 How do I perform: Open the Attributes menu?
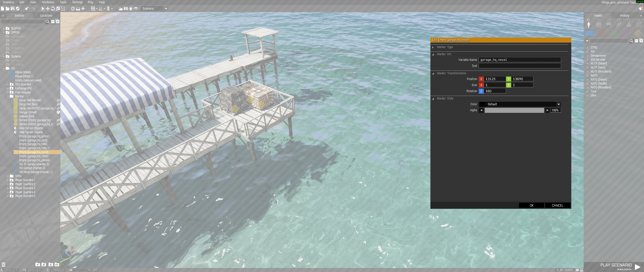coord(48,2)
